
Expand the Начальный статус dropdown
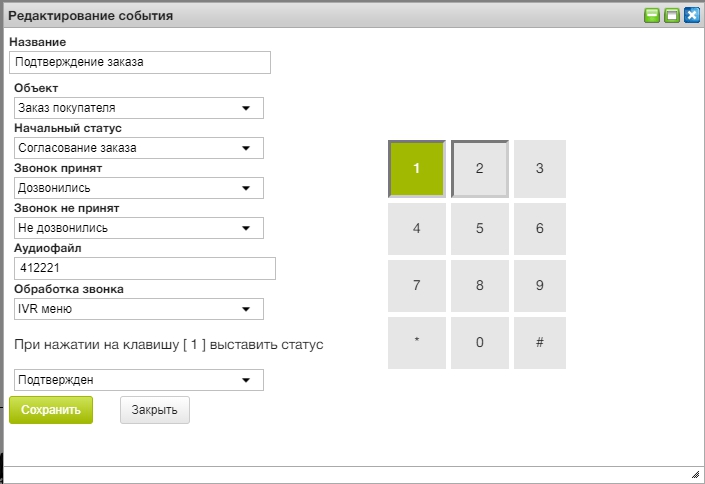coord(139,148)
